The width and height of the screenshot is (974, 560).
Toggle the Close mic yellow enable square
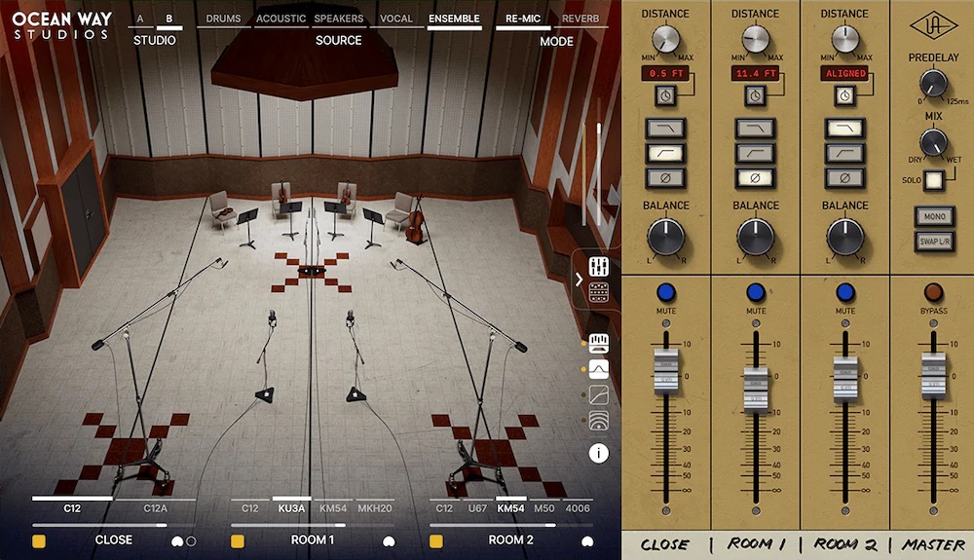[x=39, y=540]
